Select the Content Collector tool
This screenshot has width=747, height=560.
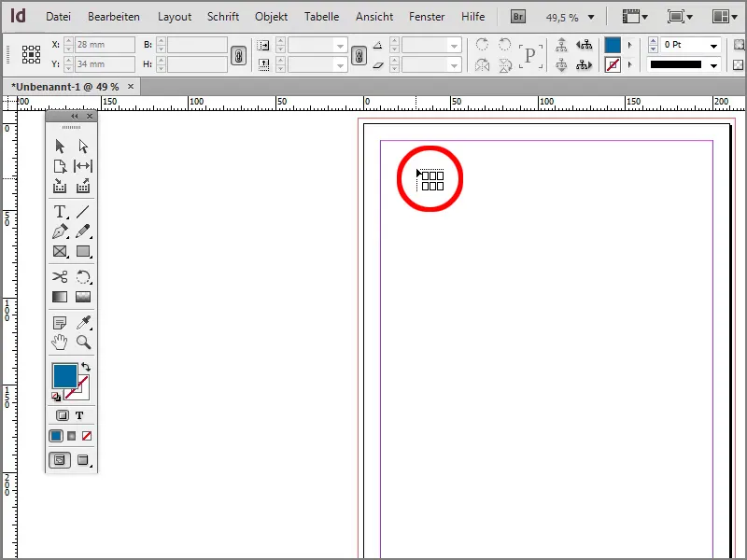(60, 186)
